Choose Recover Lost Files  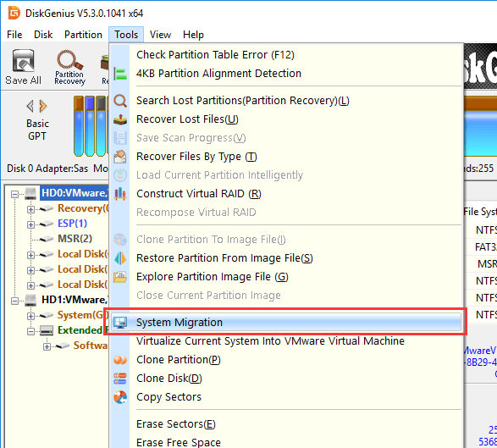click(x=286, y=119)
